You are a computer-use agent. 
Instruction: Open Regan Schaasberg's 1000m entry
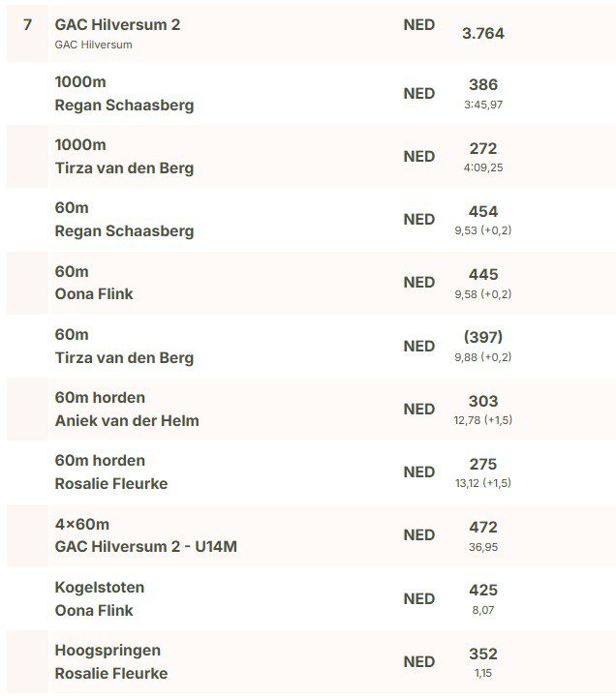pyautogui.click(x=124, y=105)
